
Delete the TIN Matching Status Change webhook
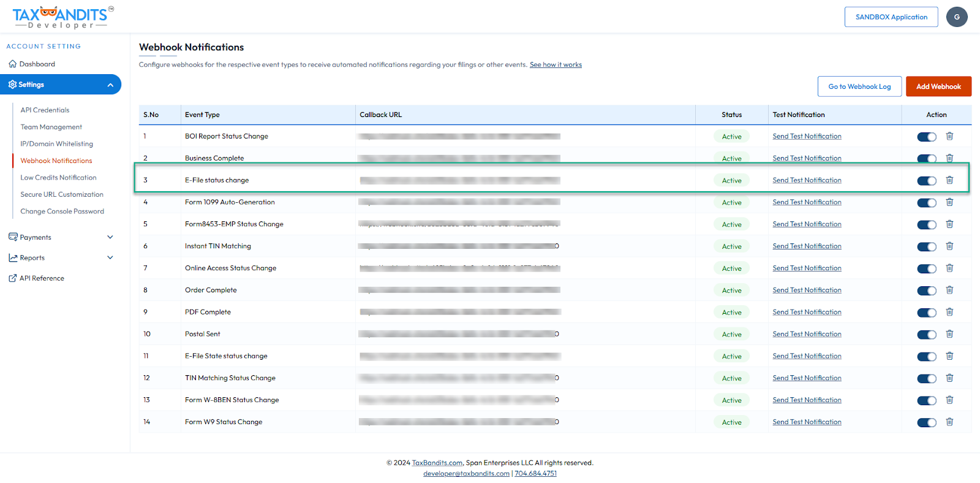(x=949, y=378)
